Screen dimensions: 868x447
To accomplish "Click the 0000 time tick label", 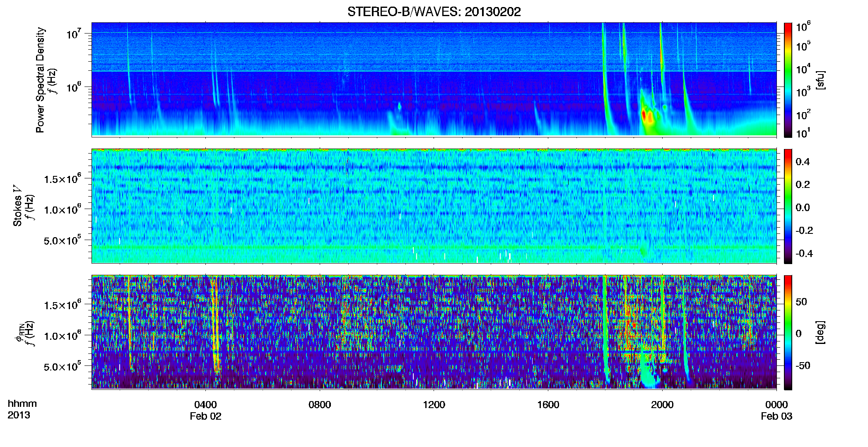I will click(x=776, y=404).
